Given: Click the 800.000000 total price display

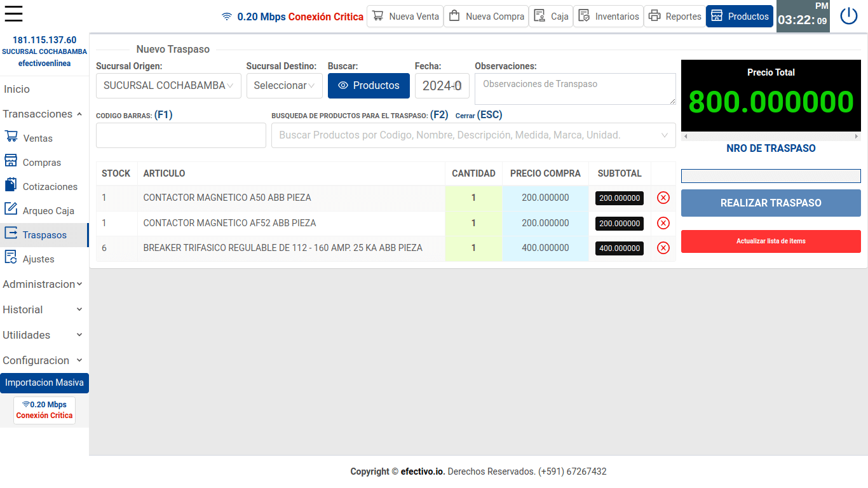Looking at the screenshot, I should point(771,102).
